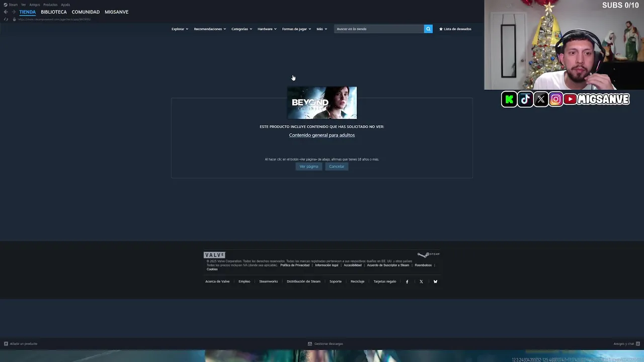
Task: Click the Steam logo in the footer
Action: (x=428, y=254)
